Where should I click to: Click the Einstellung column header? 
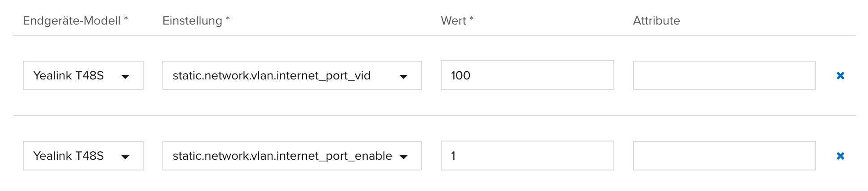pos(192,21)
